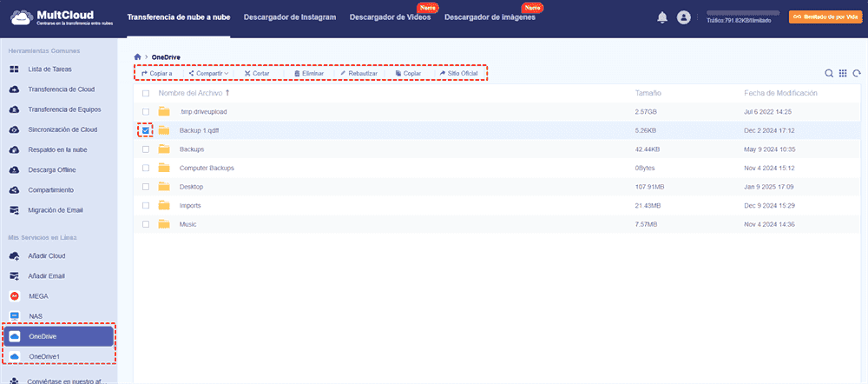Click OneDrive breadcrumb text

point(166,57)
